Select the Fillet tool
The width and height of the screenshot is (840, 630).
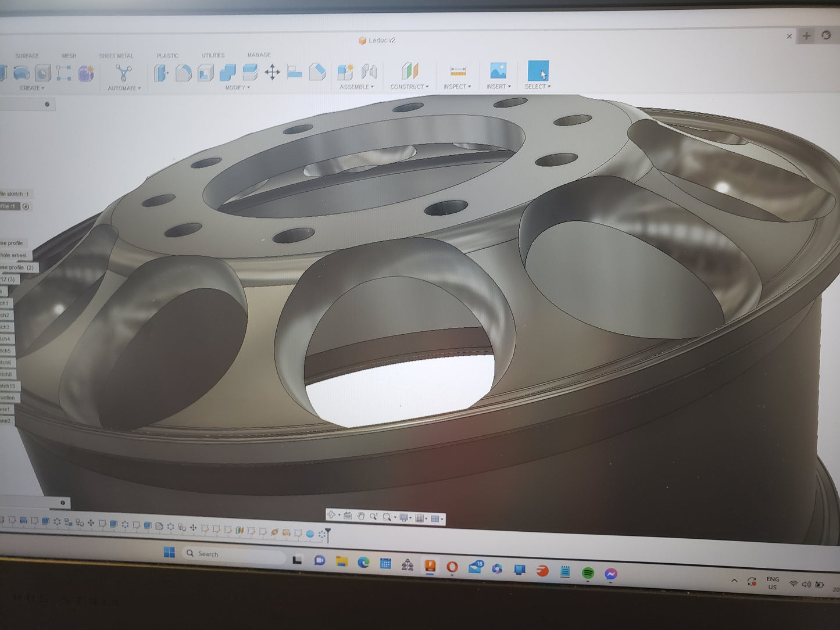[184, 73]
